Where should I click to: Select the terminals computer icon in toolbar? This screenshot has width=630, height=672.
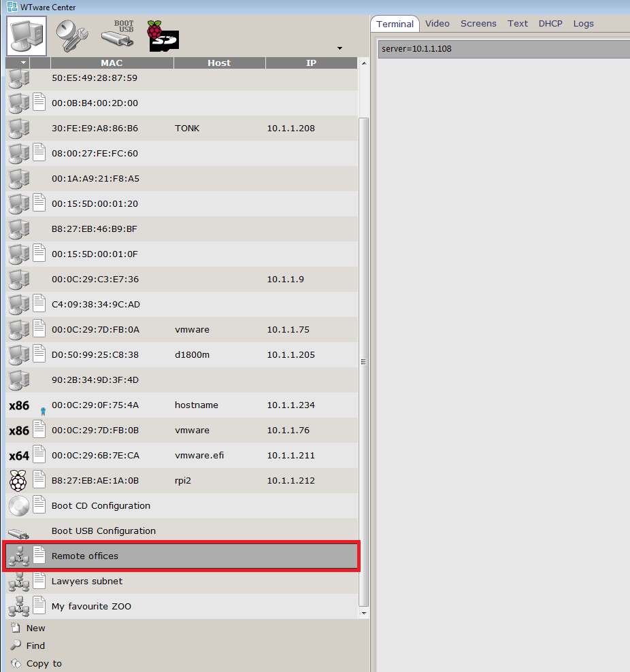27,35
